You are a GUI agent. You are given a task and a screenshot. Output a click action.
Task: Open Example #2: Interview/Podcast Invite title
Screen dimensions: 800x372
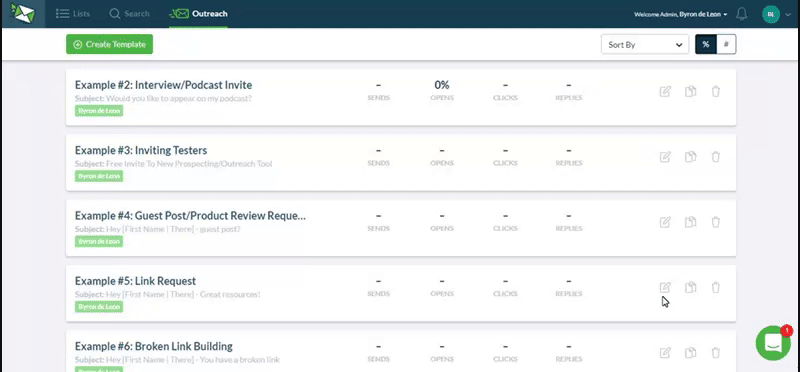click(163, 85)
